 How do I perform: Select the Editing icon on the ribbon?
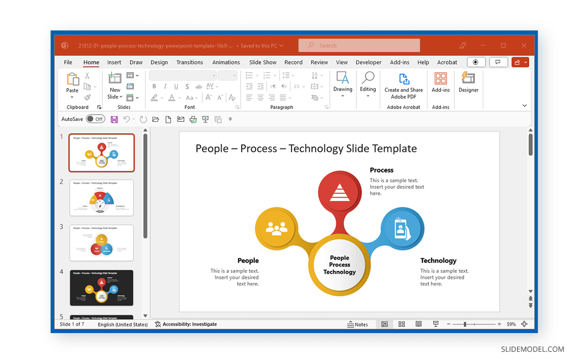[x=368, y=83]
